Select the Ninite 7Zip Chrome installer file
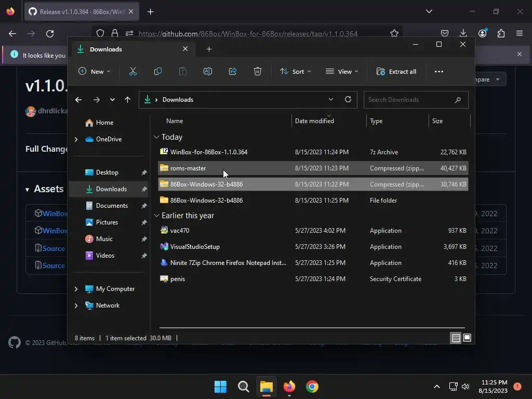 coord(313,262)
